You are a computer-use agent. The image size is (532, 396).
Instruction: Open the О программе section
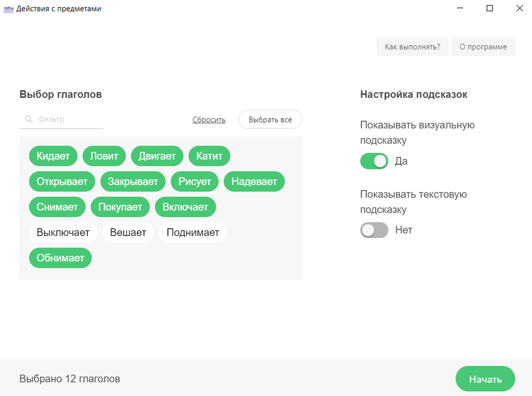coord(483,47)
